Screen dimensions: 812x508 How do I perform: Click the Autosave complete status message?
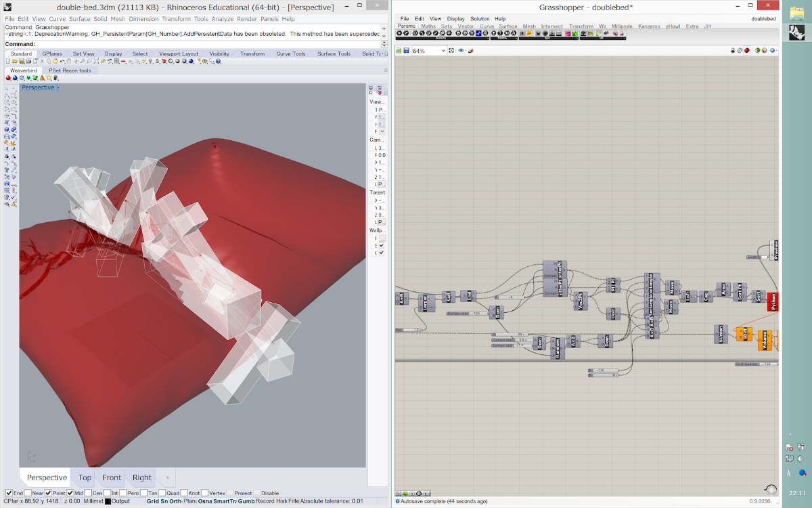(x=444, y=501)
